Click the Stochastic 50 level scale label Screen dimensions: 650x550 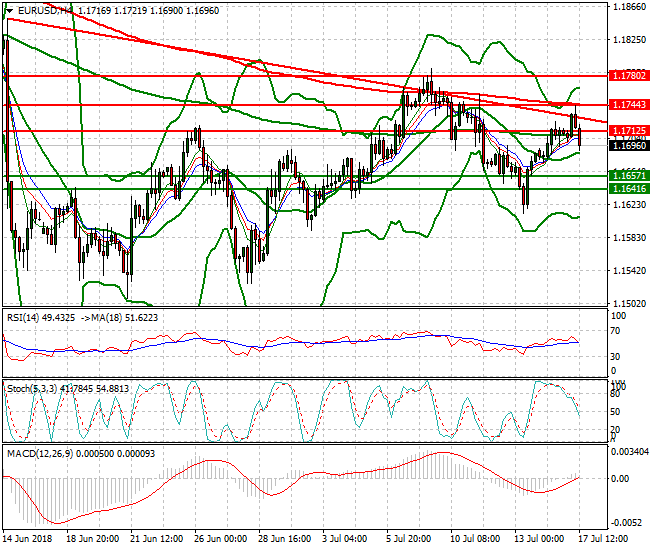click(x=616, y=412)
